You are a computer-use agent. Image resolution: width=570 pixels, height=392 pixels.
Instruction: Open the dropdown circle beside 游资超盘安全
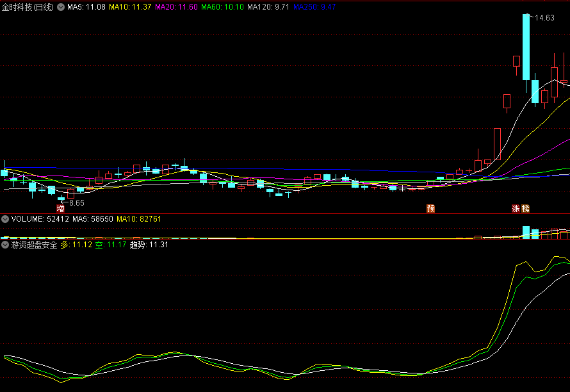[5, 245]
